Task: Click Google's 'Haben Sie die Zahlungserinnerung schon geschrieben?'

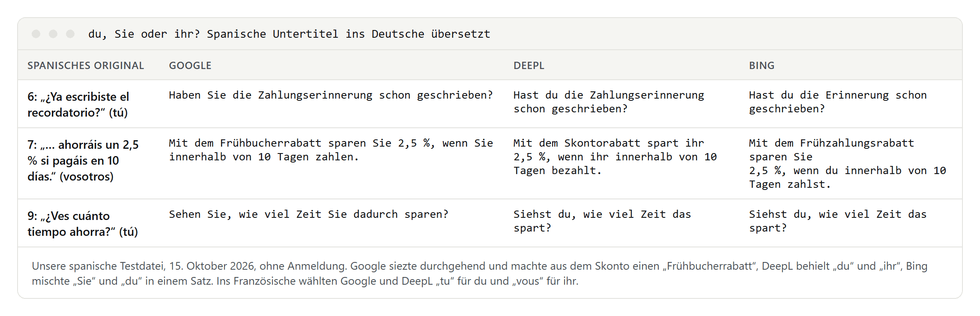Action: click(x=331, y=95)
